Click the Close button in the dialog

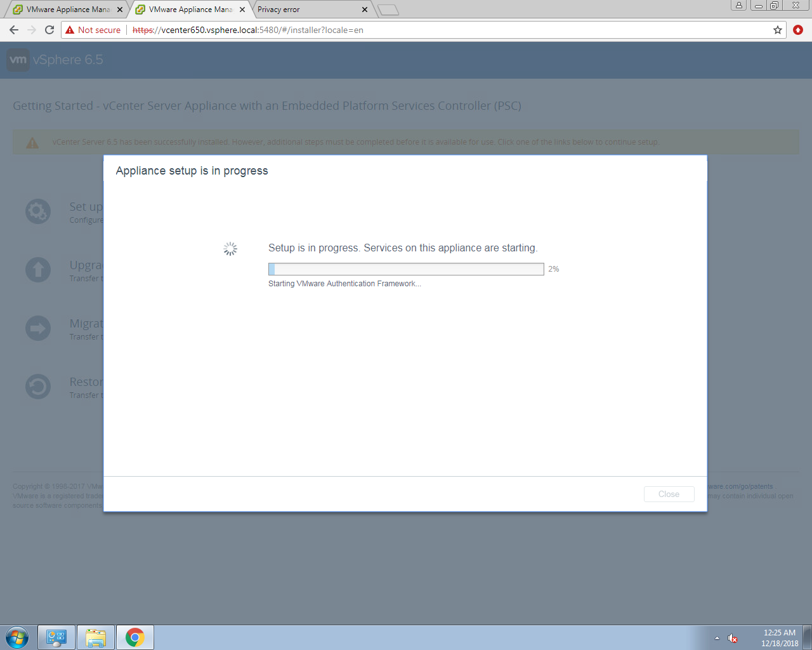[669, 494]
